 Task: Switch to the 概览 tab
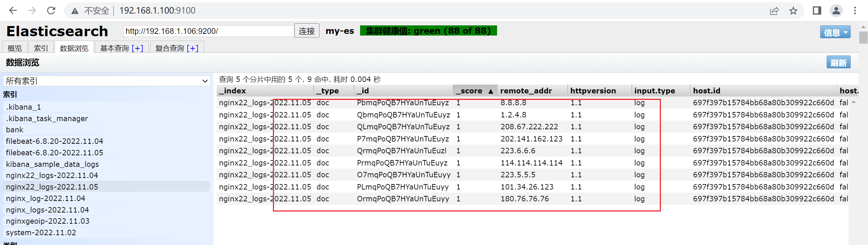15,48
